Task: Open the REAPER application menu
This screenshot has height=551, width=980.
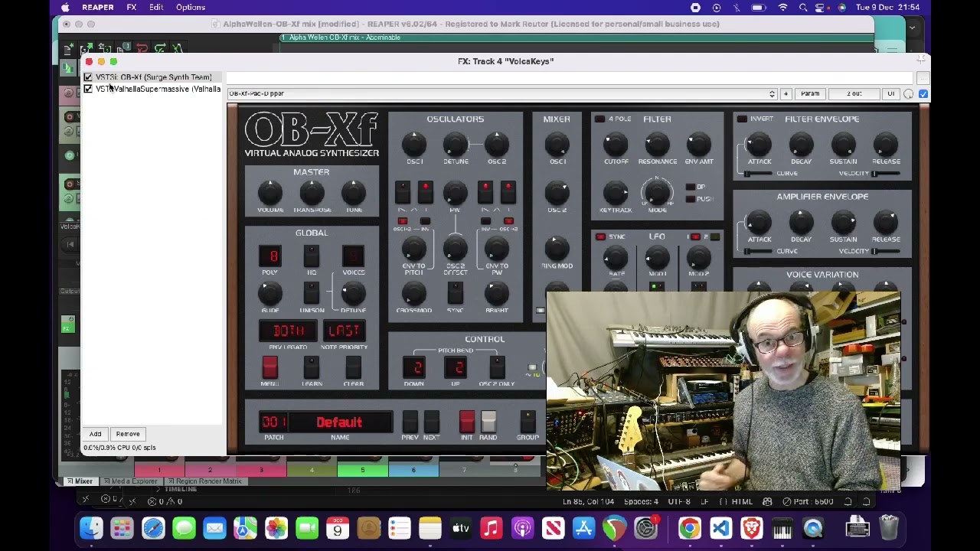Action: point(97,8)
